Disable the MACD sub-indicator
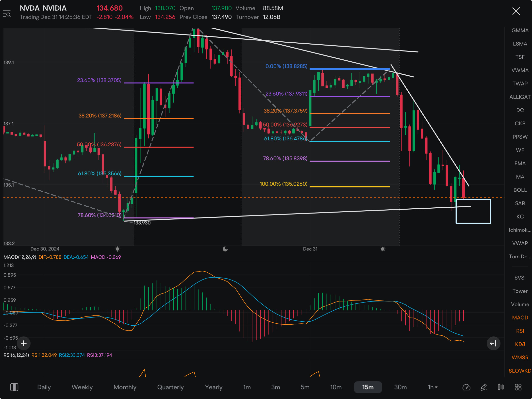The width and height of the screenshot is (532, 399). [x=520, y=317]
